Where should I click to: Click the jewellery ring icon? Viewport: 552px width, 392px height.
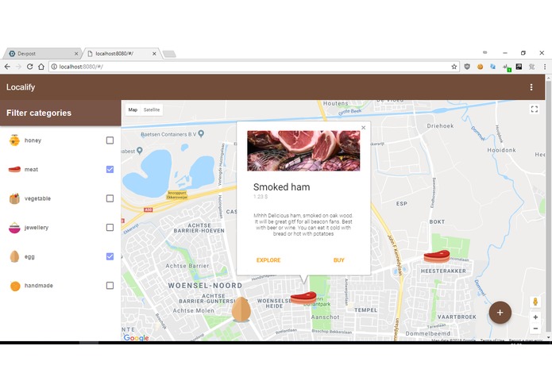(14, 228)
